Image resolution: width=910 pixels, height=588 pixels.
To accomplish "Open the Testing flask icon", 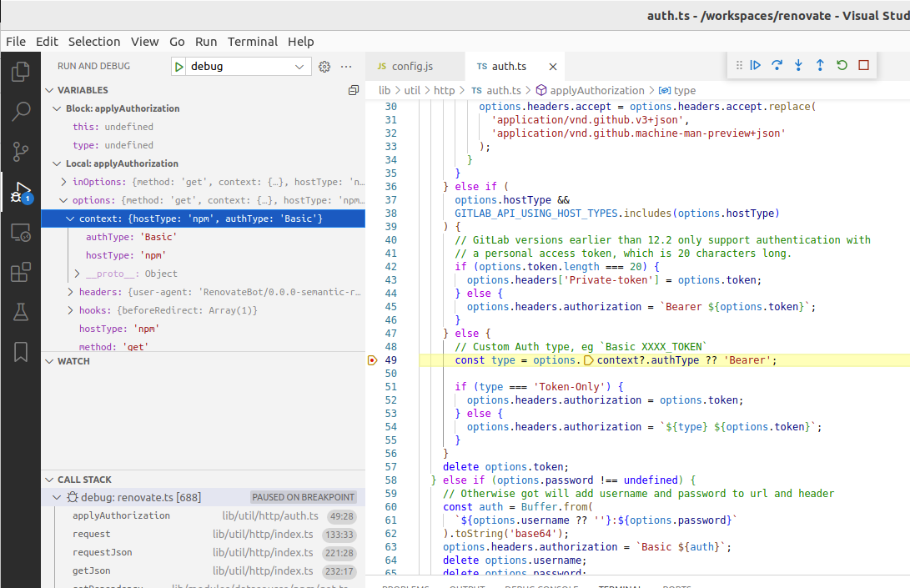I will click(x=21, y=312).
